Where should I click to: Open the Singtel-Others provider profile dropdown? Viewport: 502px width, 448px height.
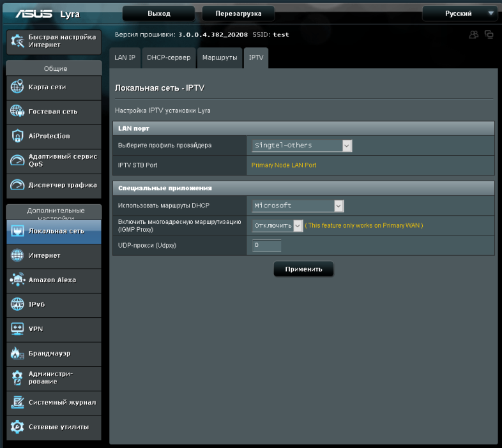302,146
